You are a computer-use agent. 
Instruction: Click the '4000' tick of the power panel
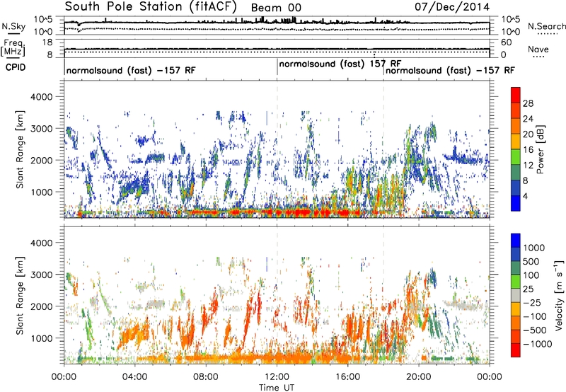coord(41,97)
